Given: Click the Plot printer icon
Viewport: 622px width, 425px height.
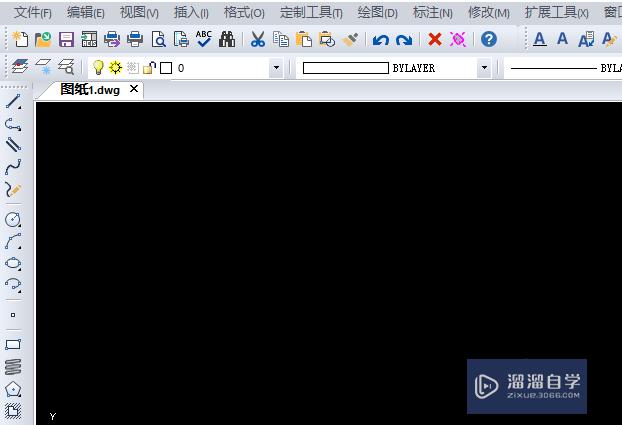Looking at the screenshot, I should pyautogui.click(x=135, y=39).
